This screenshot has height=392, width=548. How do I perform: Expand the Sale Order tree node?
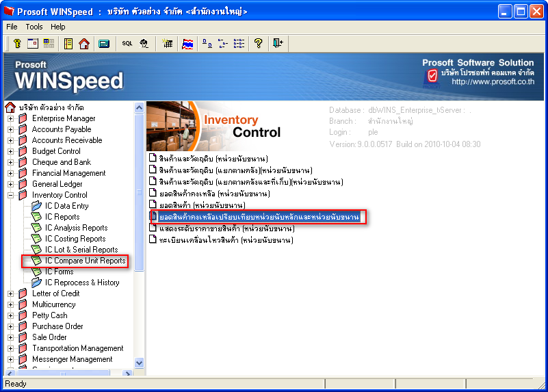click(x=10, y=337)
